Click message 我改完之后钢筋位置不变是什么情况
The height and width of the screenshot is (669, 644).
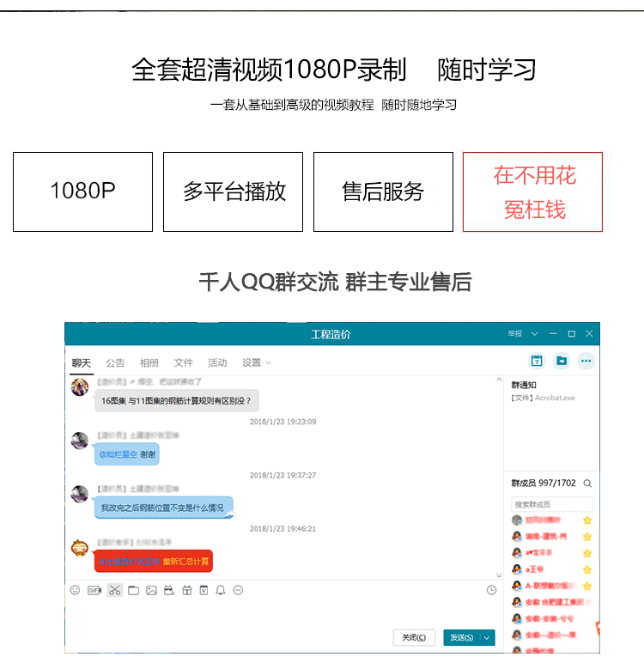tap(164, 508)
